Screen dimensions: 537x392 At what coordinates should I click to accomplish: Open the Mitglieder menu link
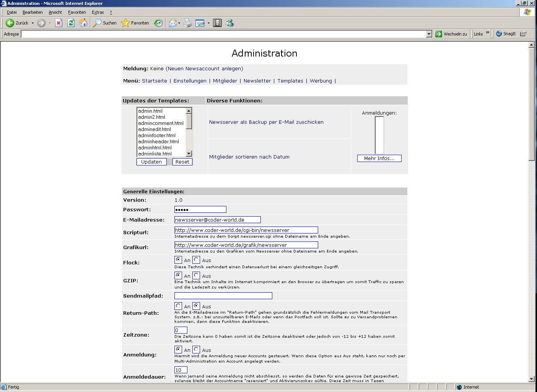point(225,81)
